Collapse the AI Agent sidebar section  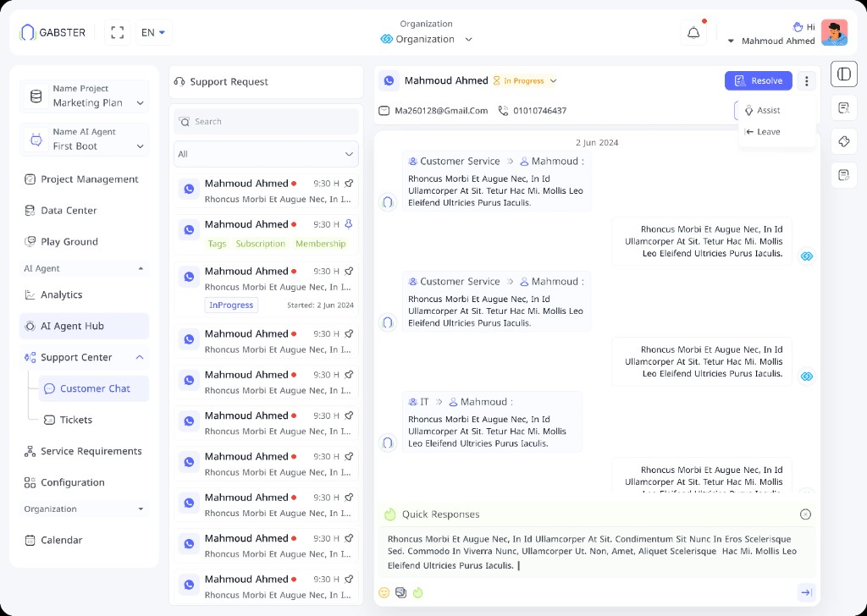coord(141,268)
